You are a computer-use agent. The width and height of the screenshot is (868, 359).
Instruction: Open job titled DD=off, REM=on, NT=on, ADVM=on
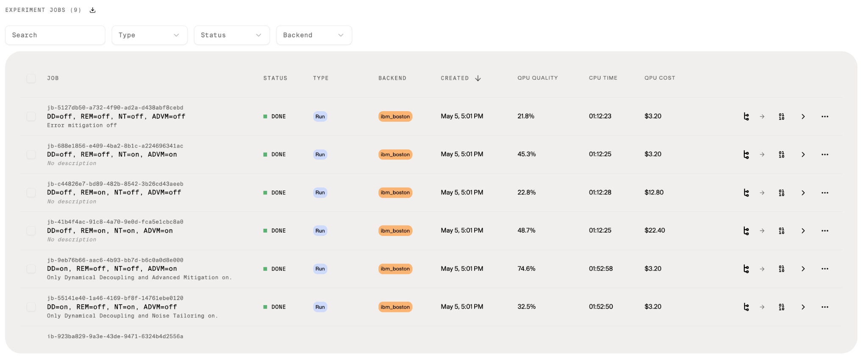[x=110, y=231]
